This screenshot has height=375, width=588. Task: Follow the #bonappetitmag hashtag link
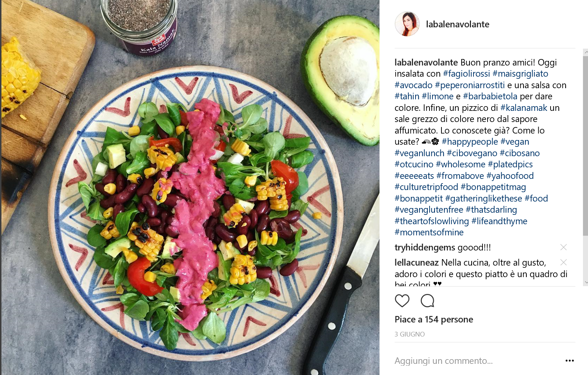[493, 187]
